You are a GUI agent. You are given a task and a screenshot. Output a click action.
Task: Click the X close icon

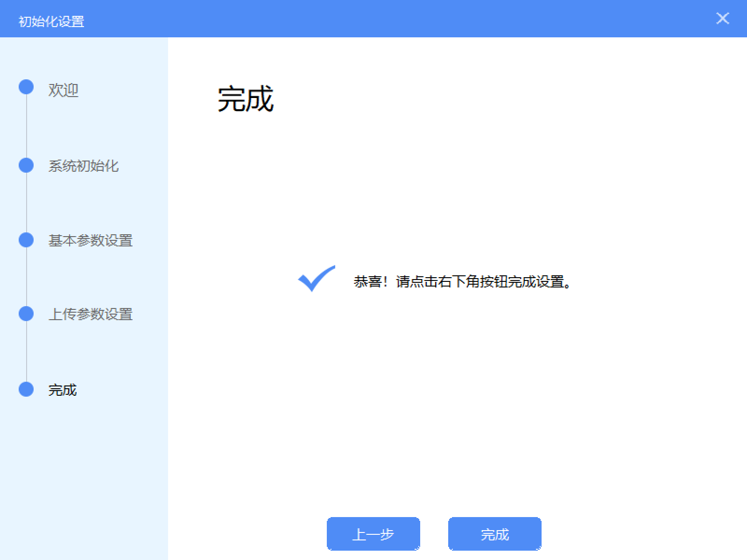(722, 19)
